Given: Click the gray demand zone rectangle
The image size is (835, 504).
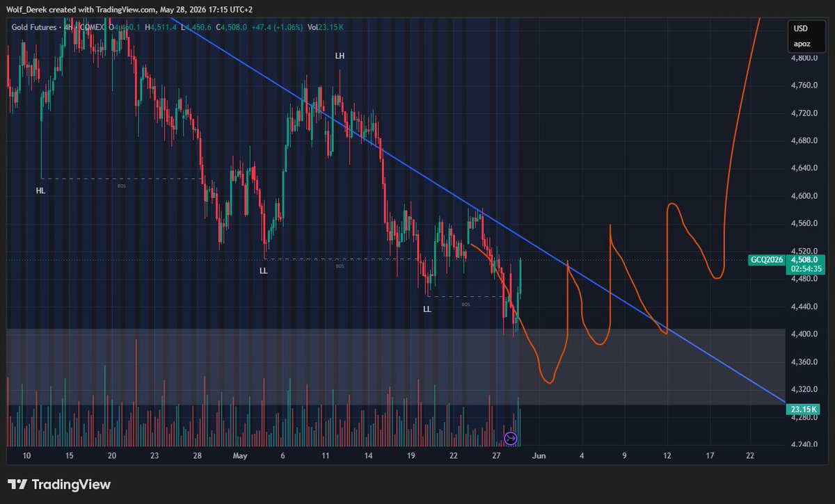Looking at the screenshot, I should (x=395, y=366).
